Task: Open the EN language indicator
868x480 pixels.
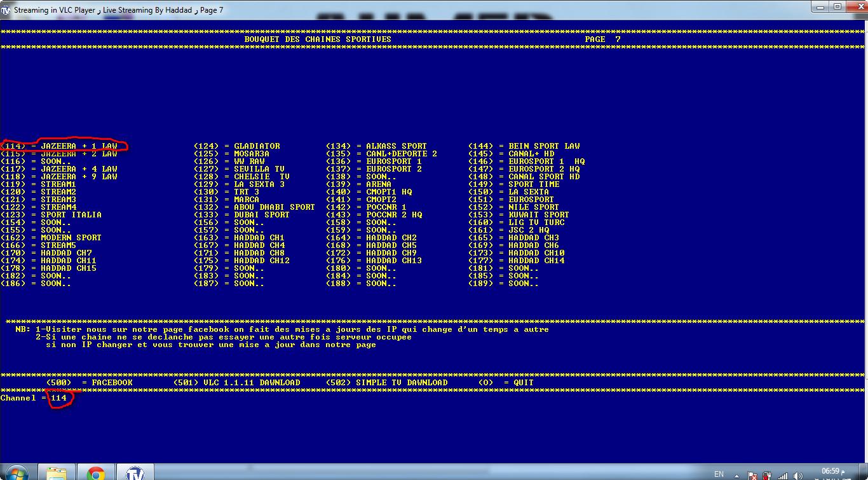Action: [719, 474]
